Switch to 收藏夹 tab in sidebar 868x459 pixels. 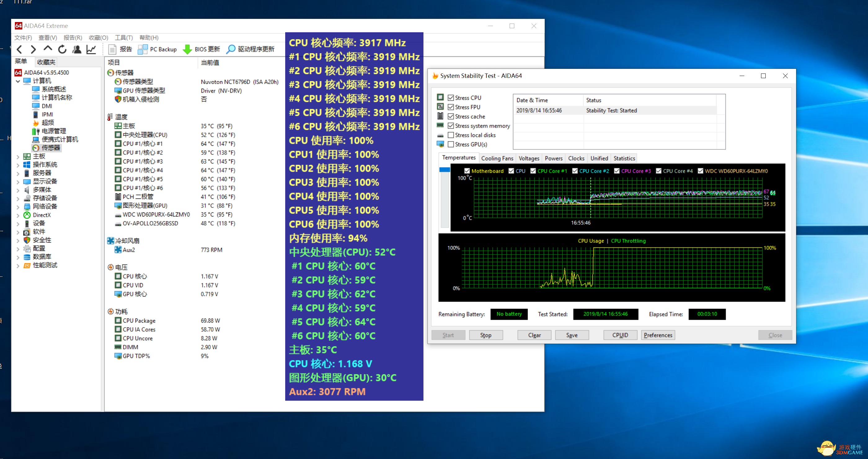point(46,62)
